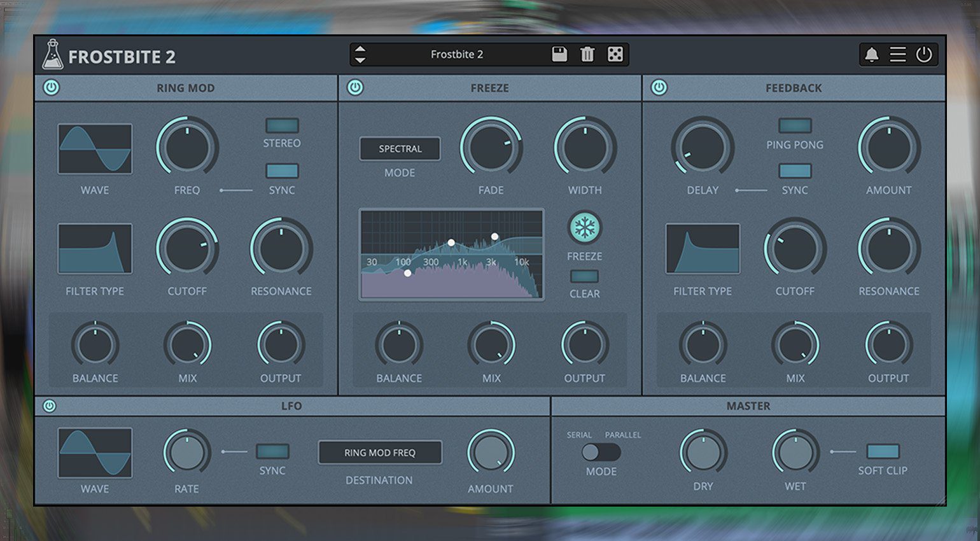Open the preset name menu
The width and height of the screenshot is (980, 541).
point(456,55)
